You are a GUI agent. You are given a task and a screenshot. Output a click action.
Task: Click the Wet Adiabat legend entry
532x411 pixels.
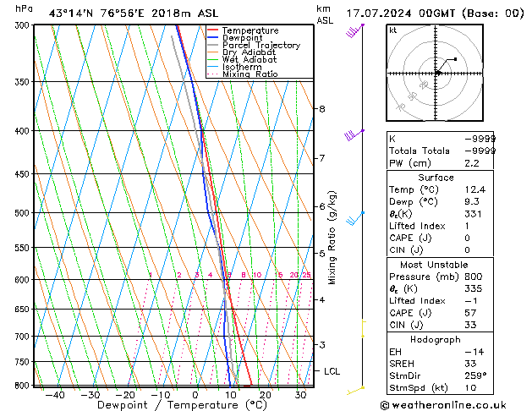tap(249, 60)
